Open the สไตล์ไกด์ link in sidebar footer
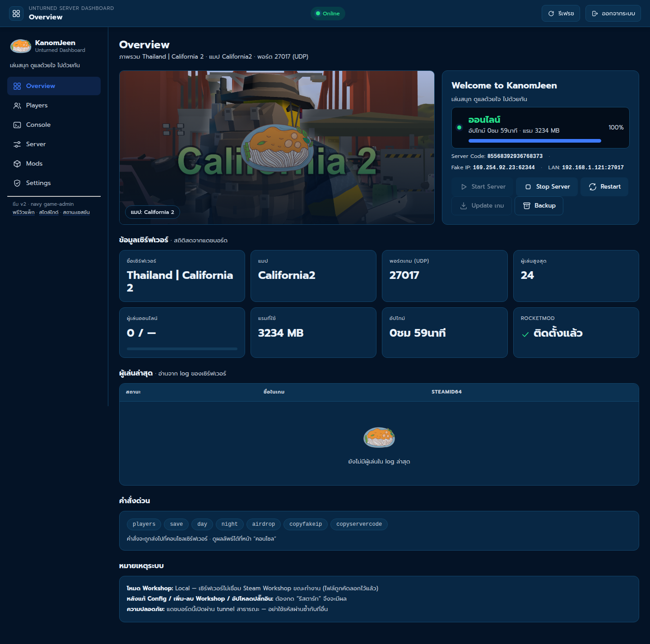650x644 pixels. click(x=49, y=213)
